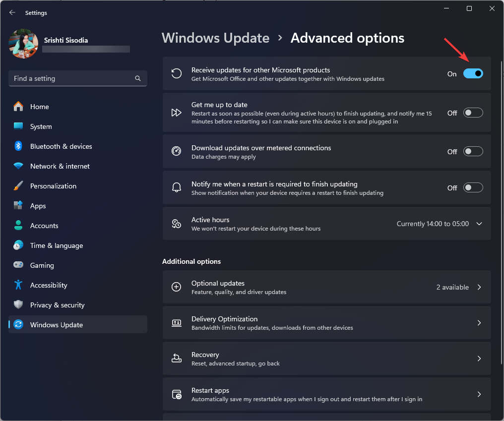The height and width of the screenshot is (421, 504).
Task: Open Delivery Optimization via its chevron
Action: pos(479,323)
